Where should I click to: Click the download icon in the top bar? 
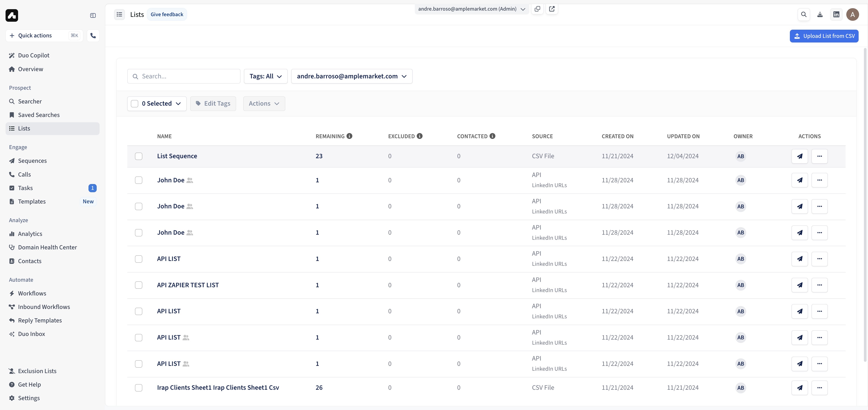click(820, 14)
